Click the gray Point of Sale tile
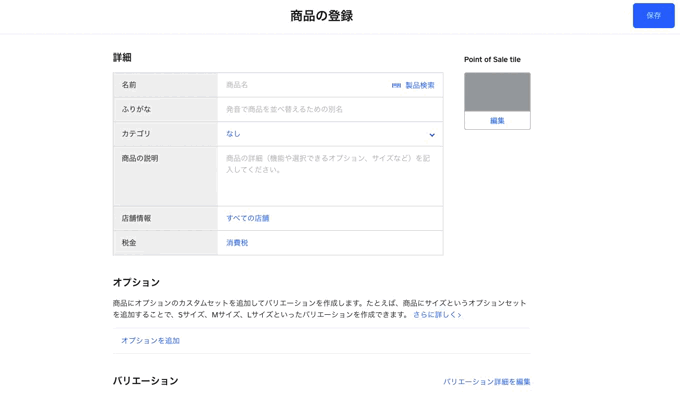The image size is (680, 394). (x=497, y=92)
